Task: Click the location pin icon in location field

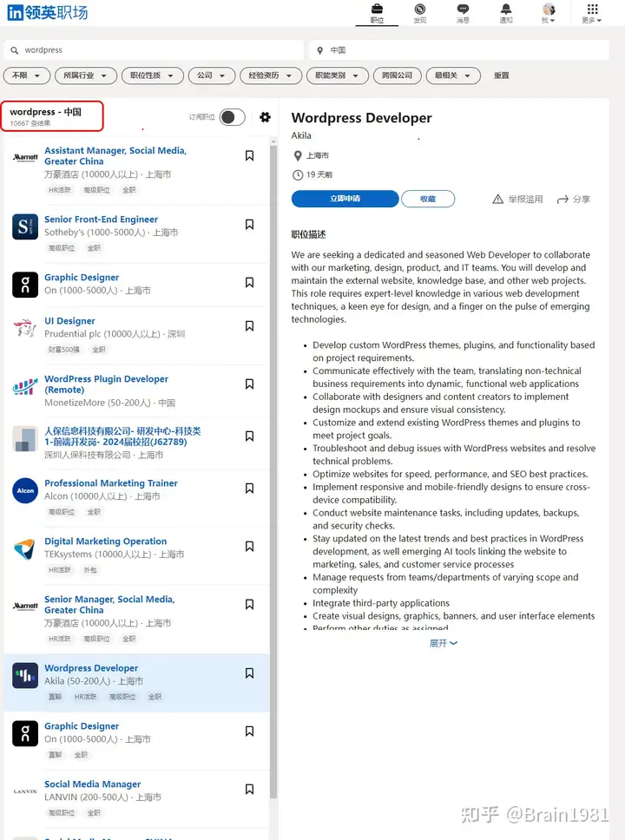Action: (x=320, y=50)
